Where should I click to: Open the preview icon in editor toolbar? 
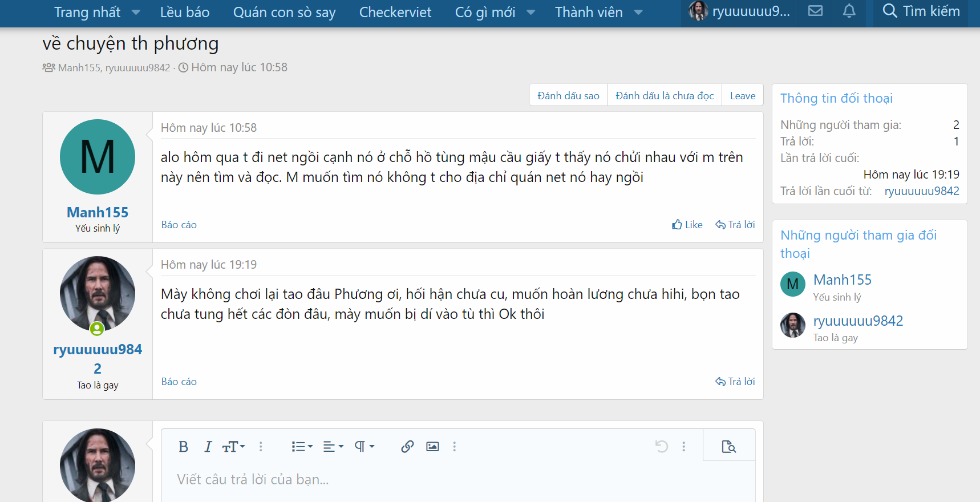[728, 447]
